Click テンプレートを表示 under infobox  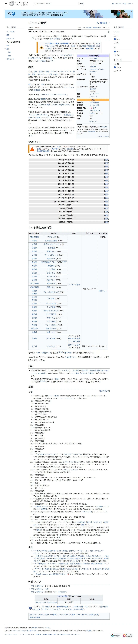(x=103, y=136)
